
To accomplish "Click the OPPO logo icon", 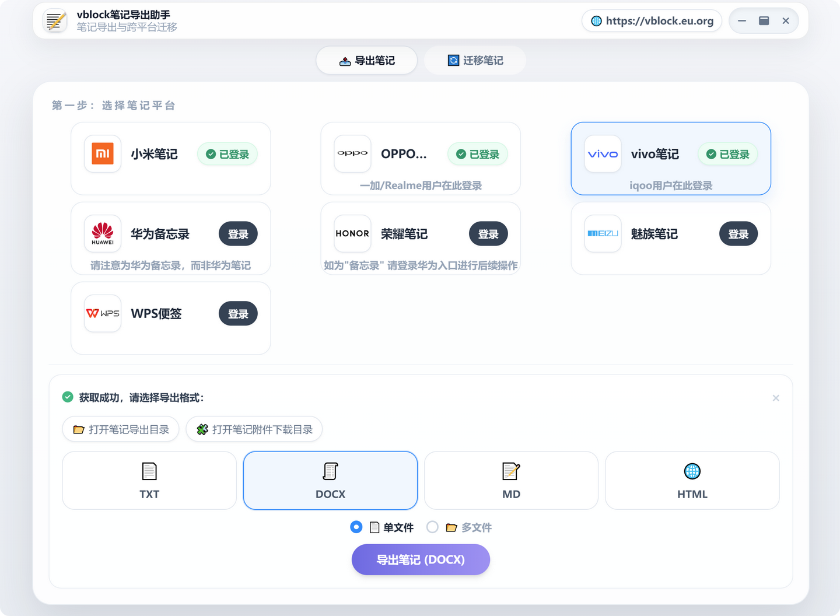I will [x=352, y=154].
